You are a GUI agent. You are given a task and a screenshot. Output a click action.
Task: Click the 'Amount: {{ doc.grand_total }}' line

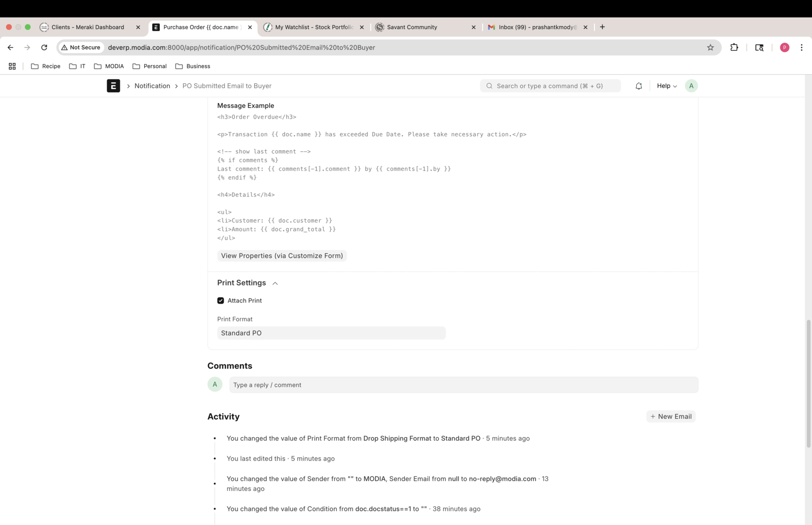277,229
